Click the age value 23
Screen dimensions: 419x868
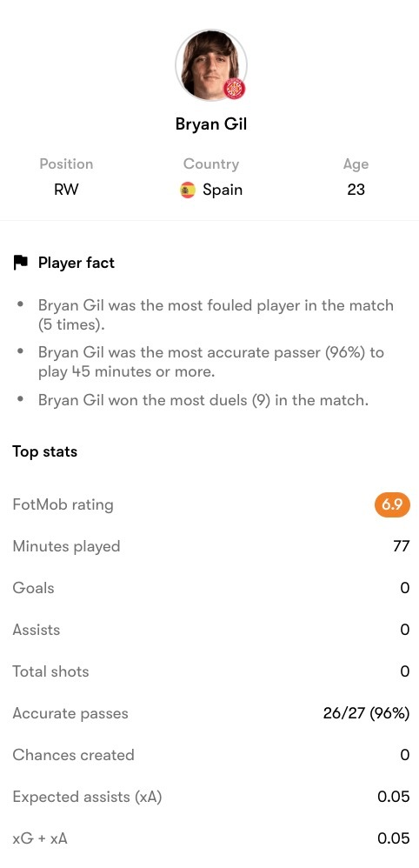(x=356, y=190)
